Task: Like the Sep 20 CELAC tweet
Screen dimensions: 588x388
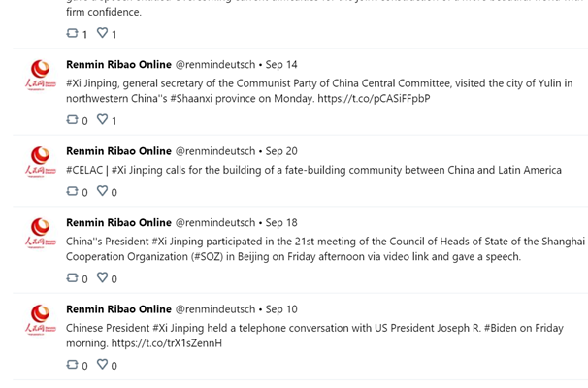Action: point(103,191)
